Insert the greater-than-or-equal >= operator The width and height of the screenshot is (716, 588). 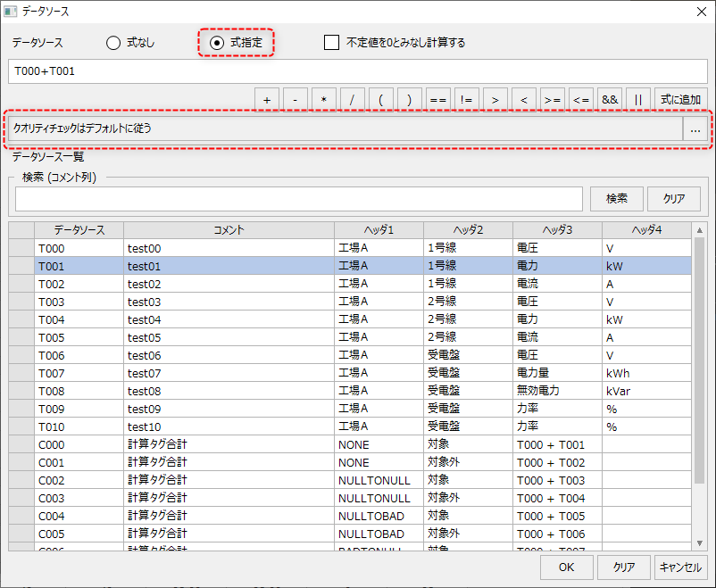(x=553, y=100)
